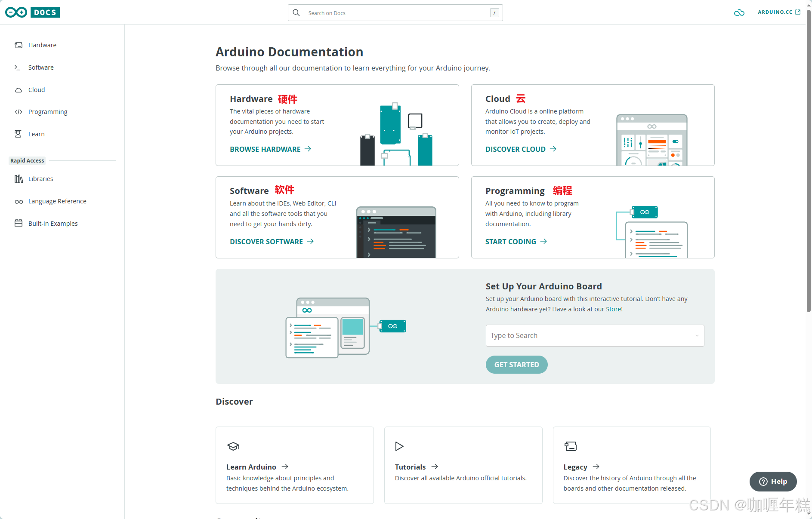The width and height of the screenshot is (812, 519).
Task: Click the arrow beside BROWSE HARDWARE
Action: (308, 149)
